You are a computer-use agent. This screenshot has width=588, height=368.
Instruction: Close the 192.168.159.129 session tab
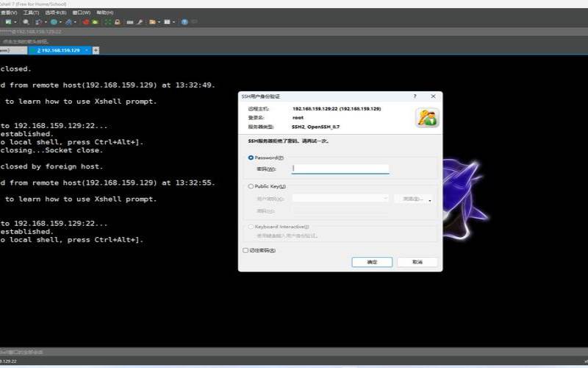click(x=87, y=50)
